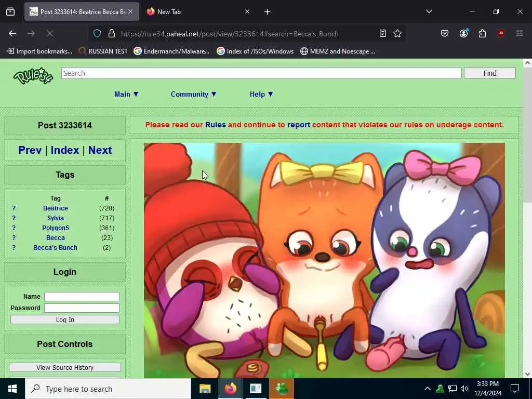Open the Extensions puzzle icon
The width and height of the screenshot is (532, 399).
(482, 33)
